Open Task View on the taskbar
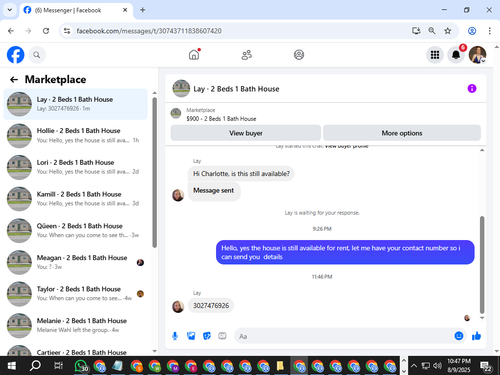 click(58, 366)
